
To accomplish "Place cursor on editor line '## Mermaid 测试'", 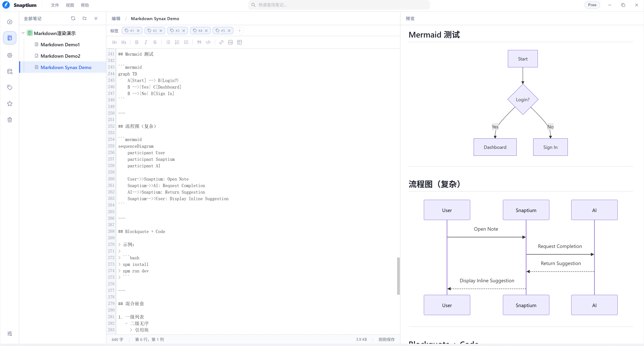I will click(x=136, y=54).
